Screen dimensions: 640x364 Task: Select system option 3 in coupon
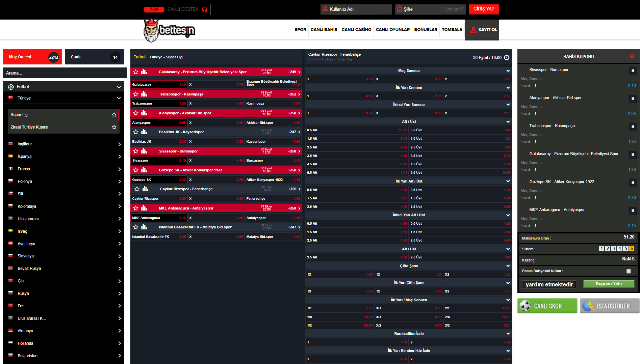[x=614, y=249]
